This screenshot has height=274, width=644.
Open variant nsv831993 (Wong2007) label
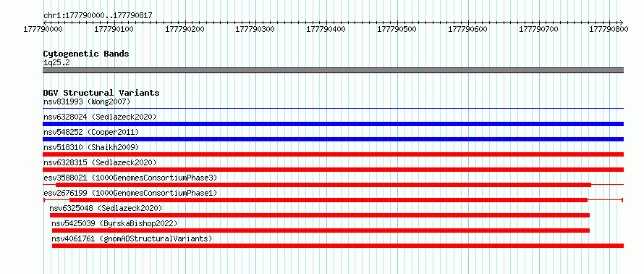87,101
